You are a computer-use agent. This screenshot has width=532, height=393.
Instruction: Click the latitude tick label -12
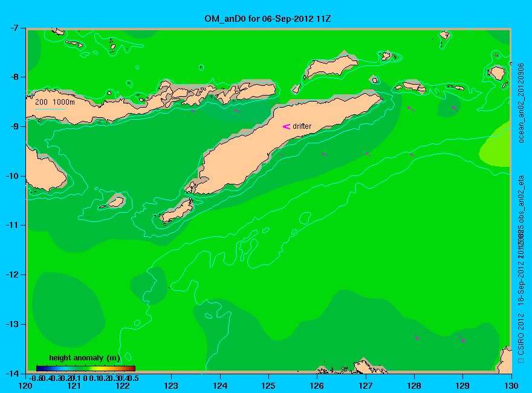13,274
